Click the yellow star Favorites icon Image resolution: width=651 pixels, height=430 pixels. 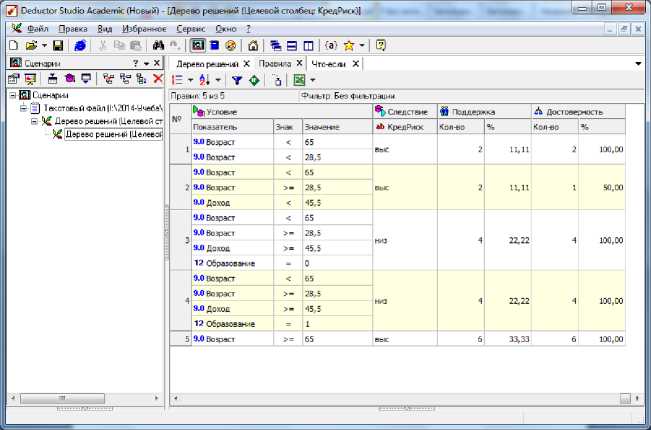(x=348, y=46)
